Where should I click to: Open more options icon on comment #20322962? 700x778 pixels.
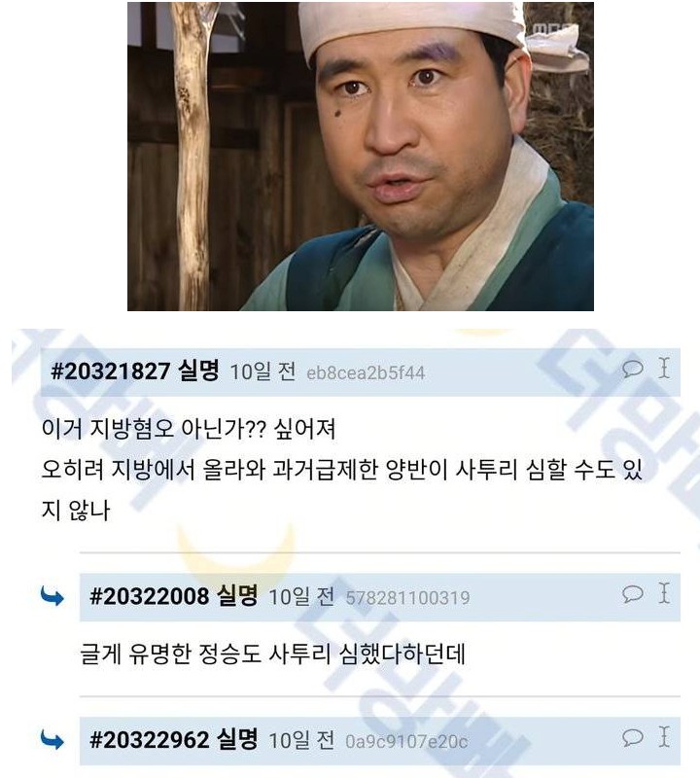tap(664, 737)
